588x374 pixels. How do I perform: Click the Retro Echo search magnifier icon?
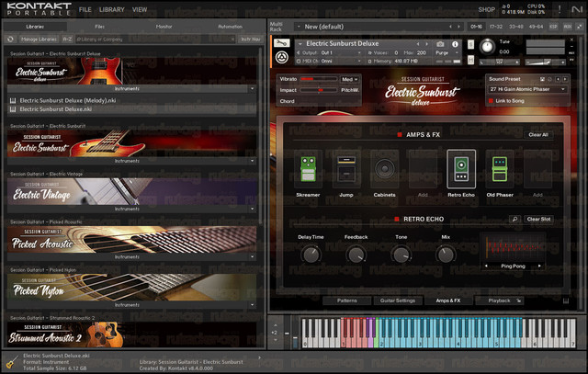(x=514, y=219)
